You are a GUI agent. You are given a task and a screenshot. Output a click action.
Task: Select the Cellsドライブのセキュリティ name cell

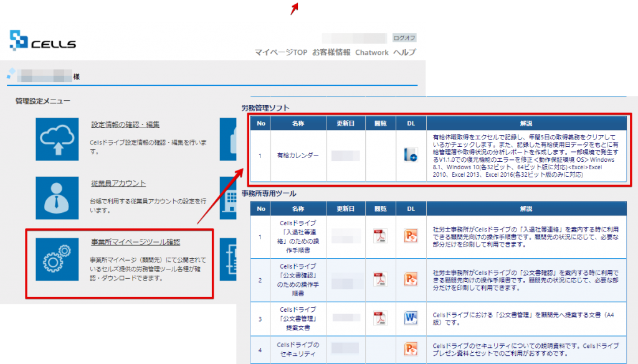coord(298,349)
